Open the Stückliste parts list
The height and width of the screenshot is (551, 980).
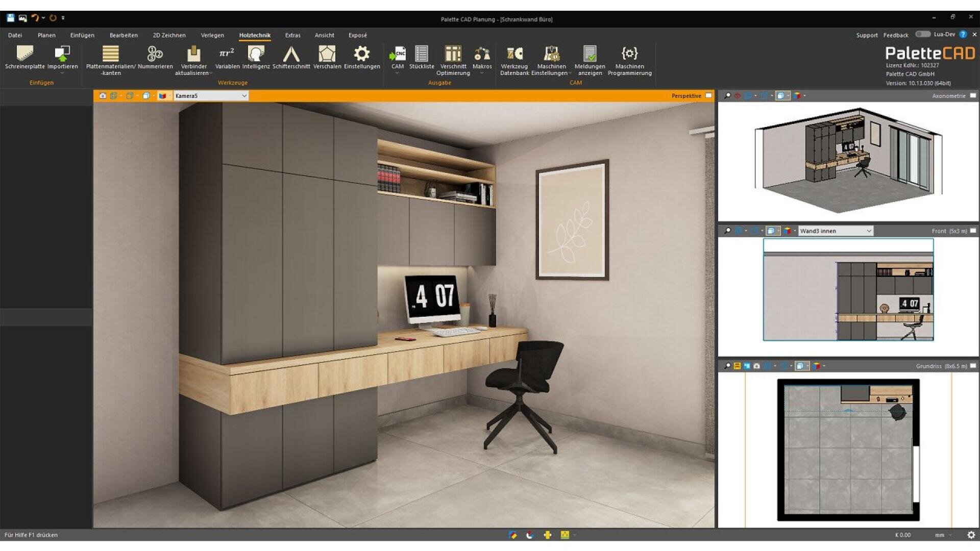pos(421,57)
